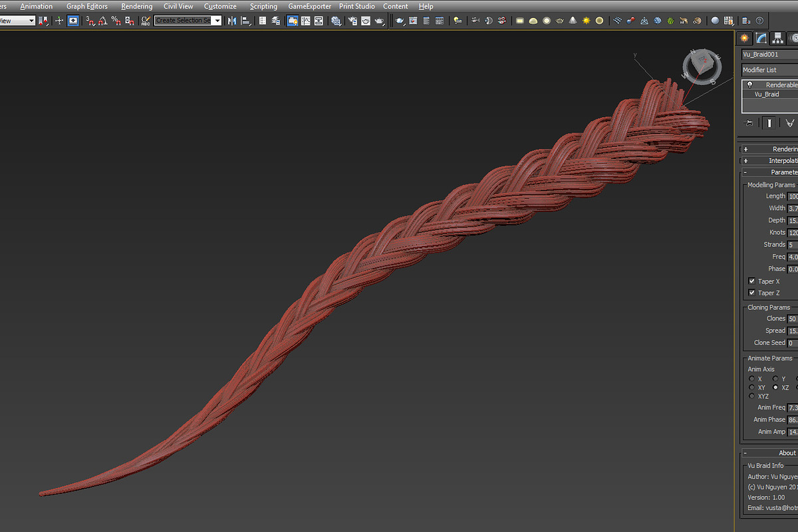
Task: Toggle Show End Result button
Action: coord(769,123)
